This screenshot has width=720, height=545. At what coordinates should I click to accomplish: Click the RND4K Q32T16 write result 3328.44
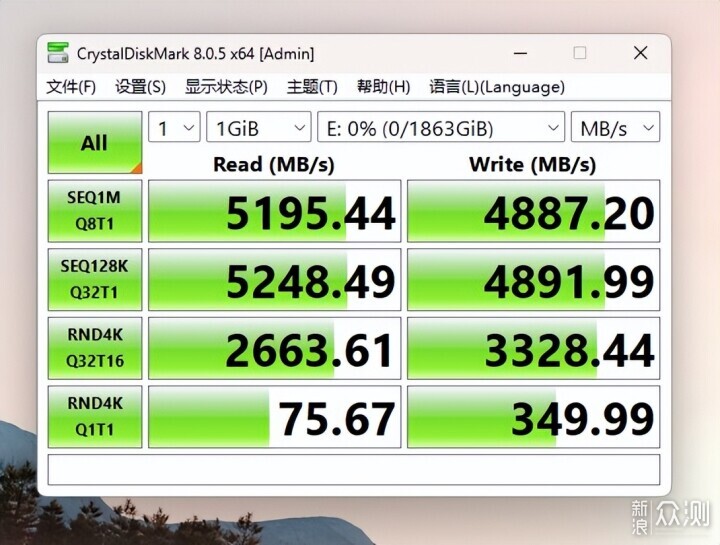coord(534,348)
